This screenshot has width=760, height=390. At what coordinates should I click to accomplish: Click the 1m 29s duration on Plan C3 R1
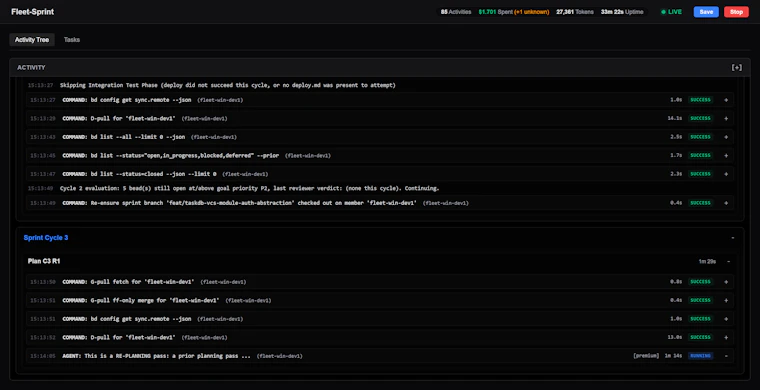point(707,262)
